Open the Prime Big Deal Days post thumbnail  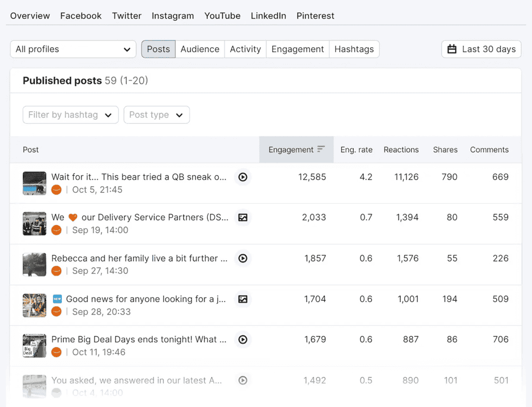click(x=35, y=346)
